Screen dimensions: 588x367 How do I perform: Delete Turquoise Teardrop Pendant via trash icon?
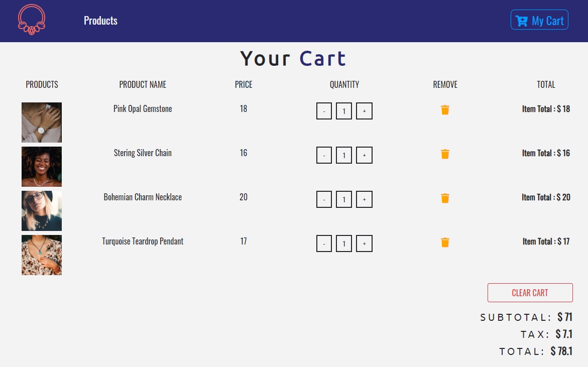click(x=445, y=242)
